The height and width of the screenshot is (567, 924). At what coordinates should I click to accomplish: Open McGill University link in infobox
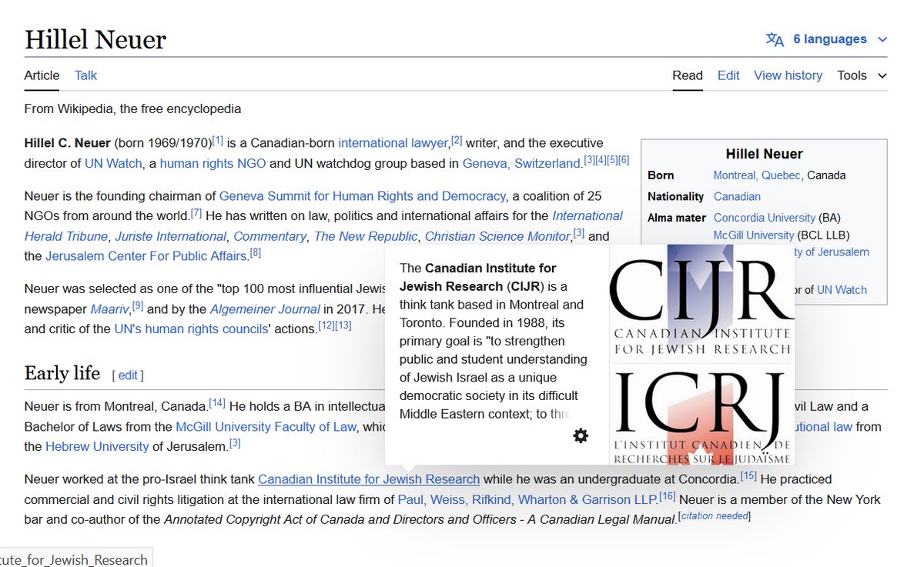(x=754, y=235)
